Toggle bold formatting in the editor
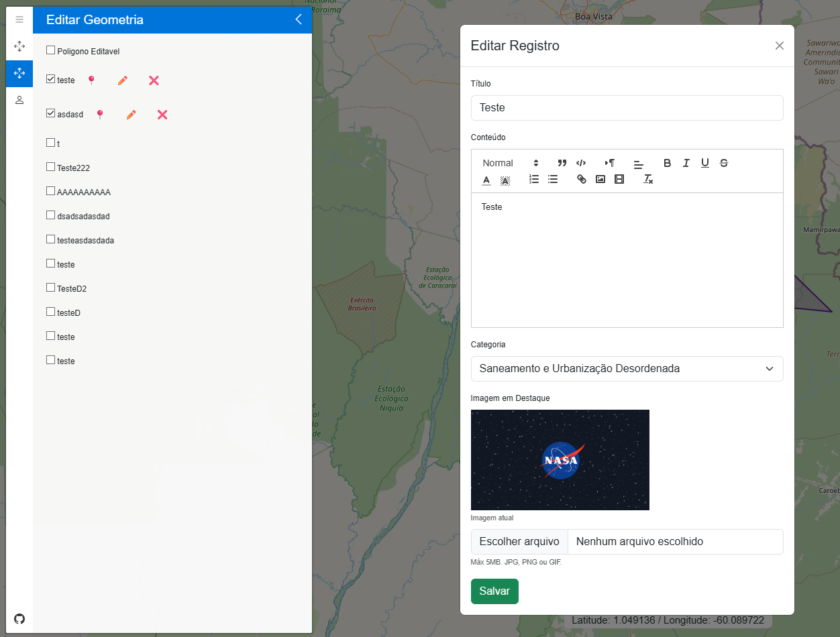This screenshot has height=637, width=840. click(667, 163)
